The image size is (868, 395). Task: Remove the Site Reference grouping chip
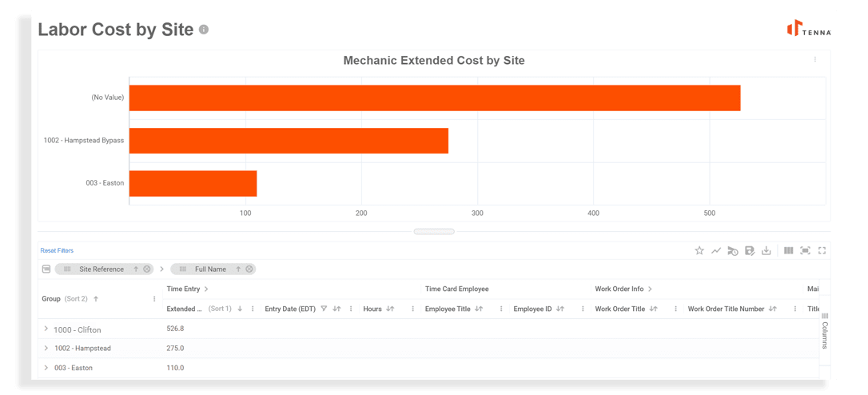(147, 269)
